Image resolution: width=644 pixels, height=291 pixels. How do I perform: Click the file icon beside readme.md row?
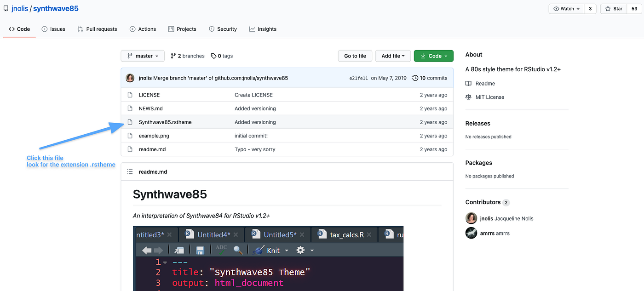point(130,149)
